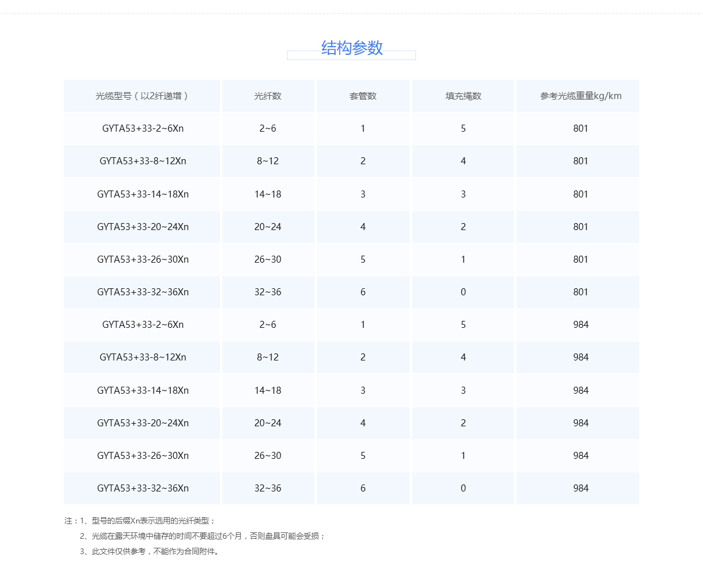Image resolution: width=703 pixels, height=588 pixels.
Task: Select weight 984 in the GYTA53+33-2~6Xn row
Action: click(580, 325)
